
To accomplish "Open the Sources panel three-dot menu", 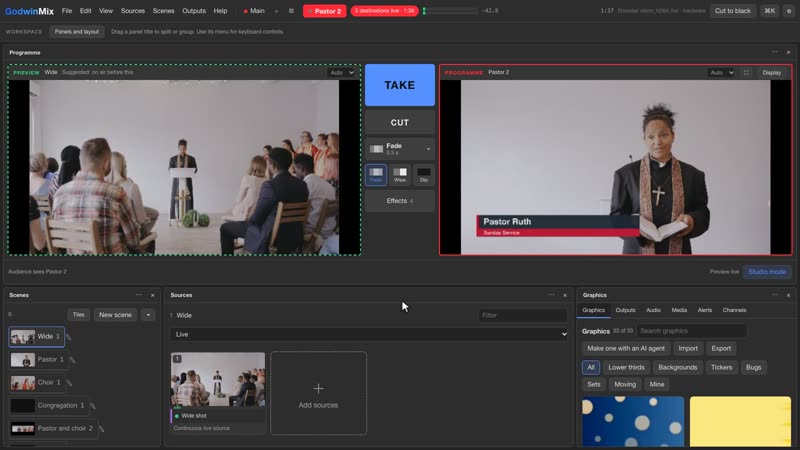I will pos(551,295).
